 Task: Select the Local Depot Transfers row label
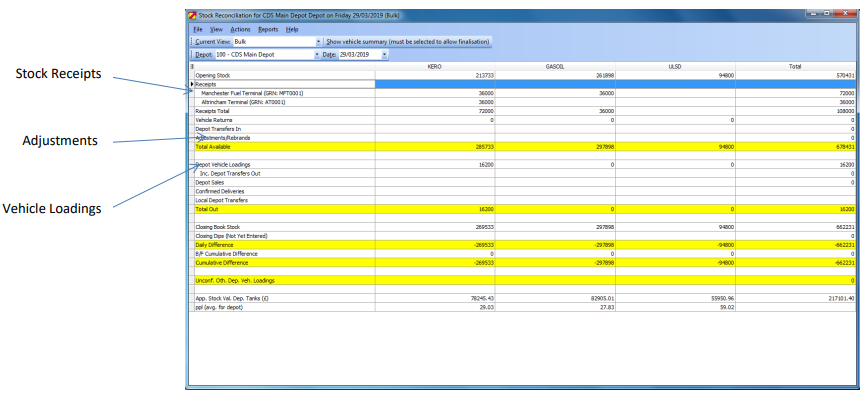[221, 200]
